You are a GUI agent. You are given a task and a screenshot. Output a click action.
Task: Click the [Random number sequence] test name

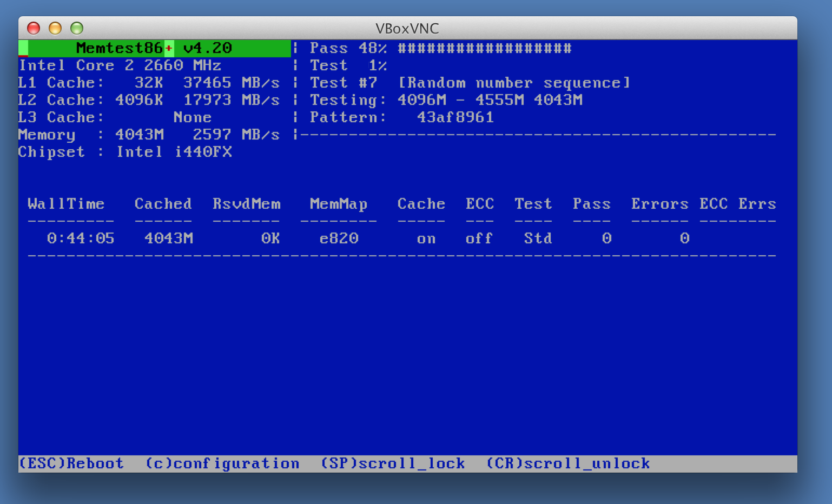point(514,83)
